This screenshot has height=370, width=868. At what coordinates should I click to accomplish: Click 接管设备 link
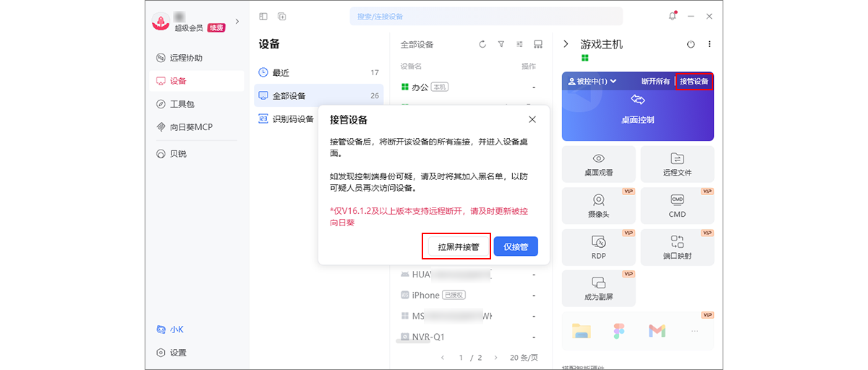(x=694, y=81)
